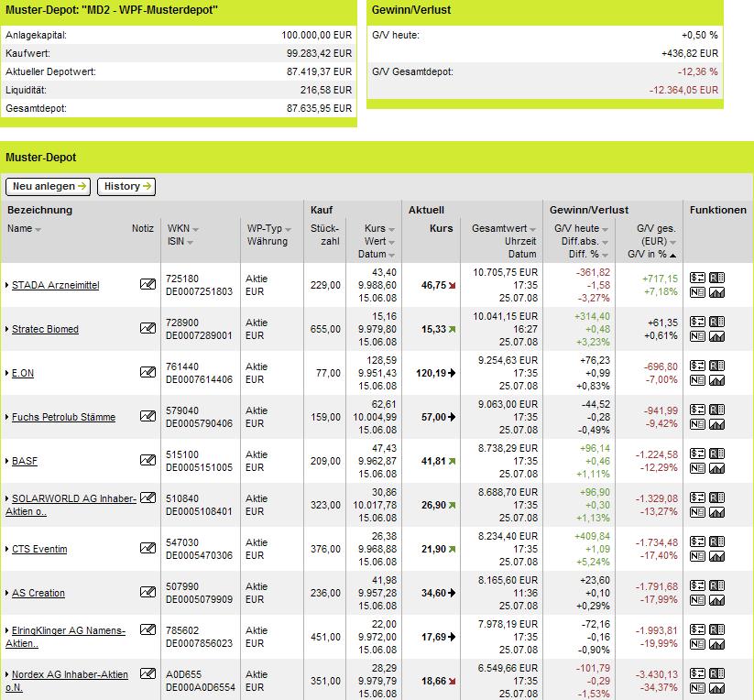
Task: Open the BASF stock link
Action: click(x=25, y=461)
